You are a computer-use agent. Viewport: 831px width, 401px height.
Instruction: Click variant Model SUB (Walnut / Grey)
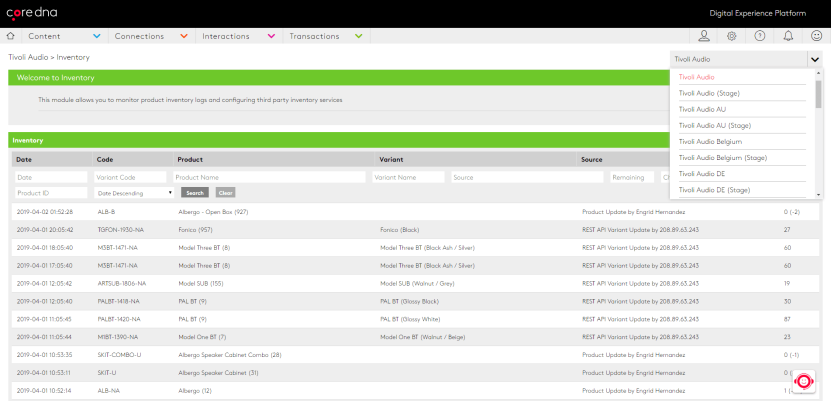click(x=417, y=283)
